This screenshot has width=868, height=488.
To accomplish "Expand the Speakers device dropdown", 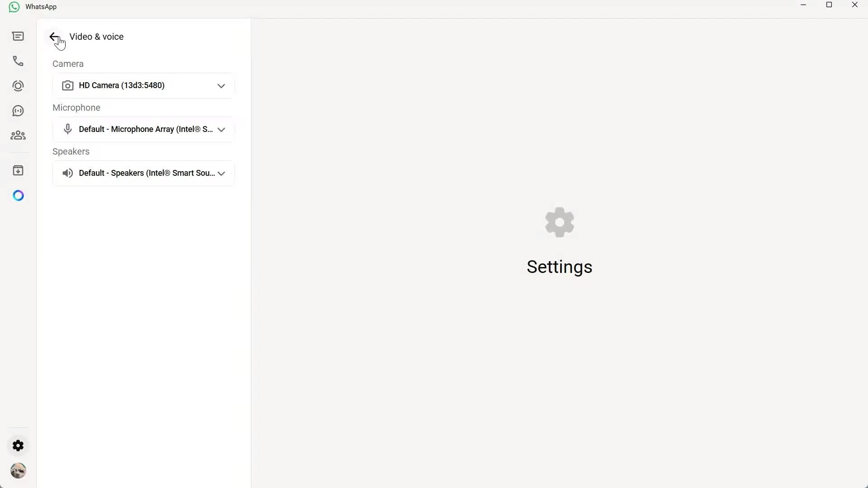I will (x=221, y=173).
